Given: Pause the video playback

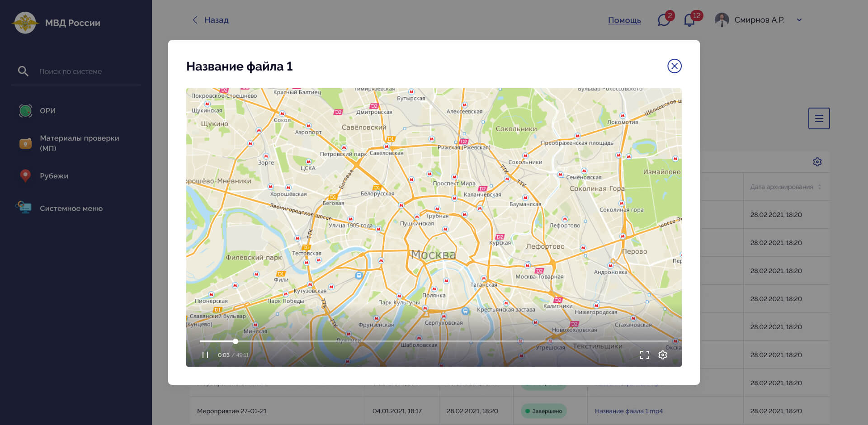Looking at the screenshot, I should pos(205,355).
